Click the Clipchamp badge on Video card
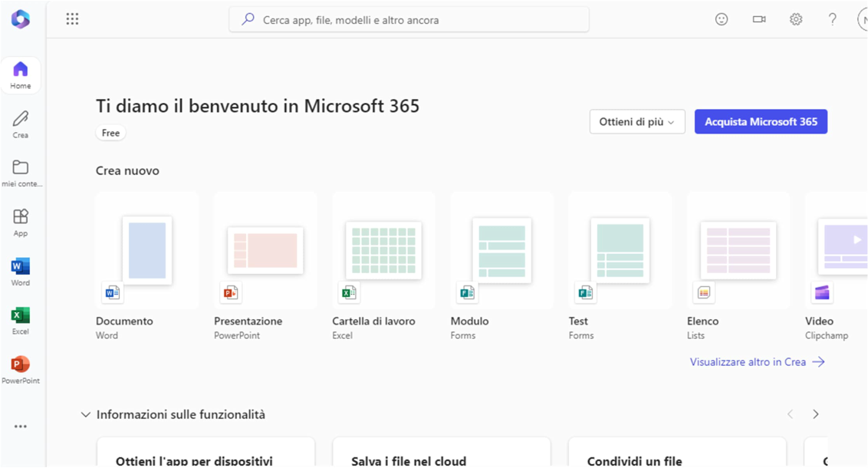This screenshot has width=868, height=468. tap(822, 292)
